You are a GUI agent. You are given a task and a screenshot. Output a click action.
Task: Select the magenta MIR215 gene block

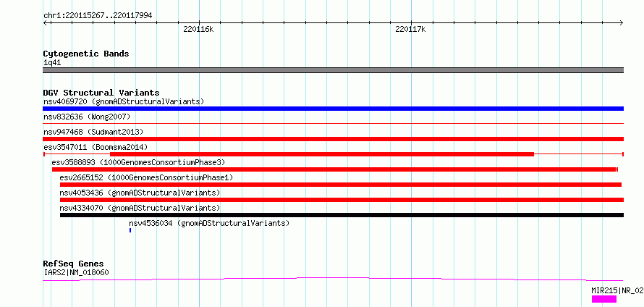pyautogui.click(x=604, y=299)
